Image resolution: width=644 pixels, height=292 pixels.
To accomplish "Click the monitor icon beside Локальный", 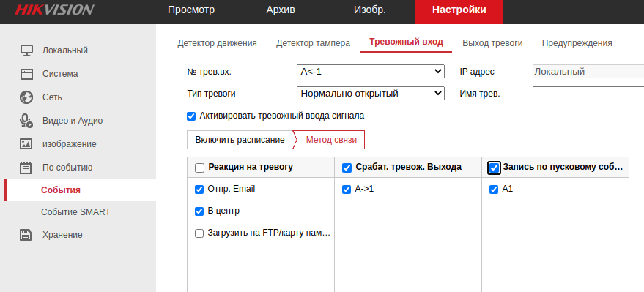I will (26, 50).
